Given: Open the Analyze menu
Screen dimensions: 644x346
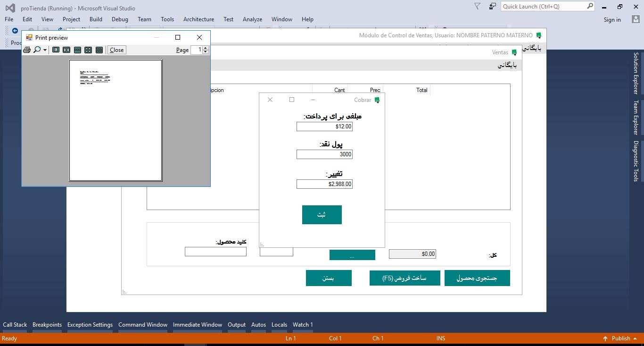Looking at the screenshot, I should [x=252, y=19].
